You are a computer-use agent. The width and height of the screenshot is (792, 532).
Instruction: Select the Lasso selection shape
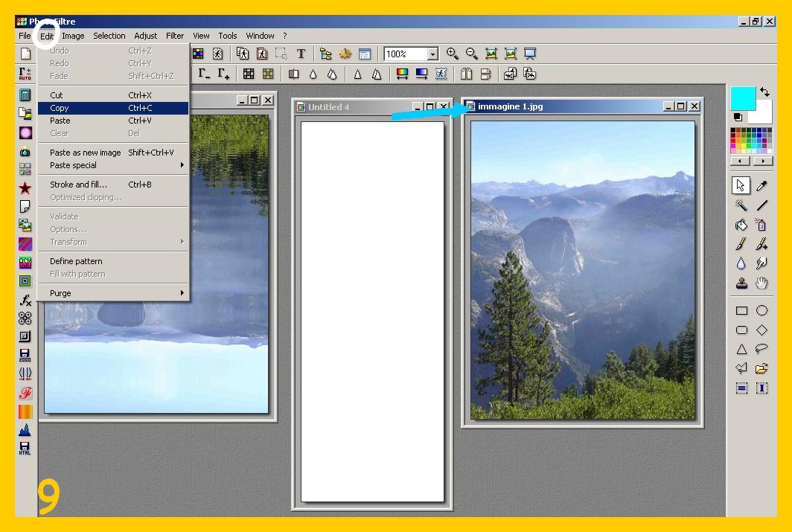761,348
